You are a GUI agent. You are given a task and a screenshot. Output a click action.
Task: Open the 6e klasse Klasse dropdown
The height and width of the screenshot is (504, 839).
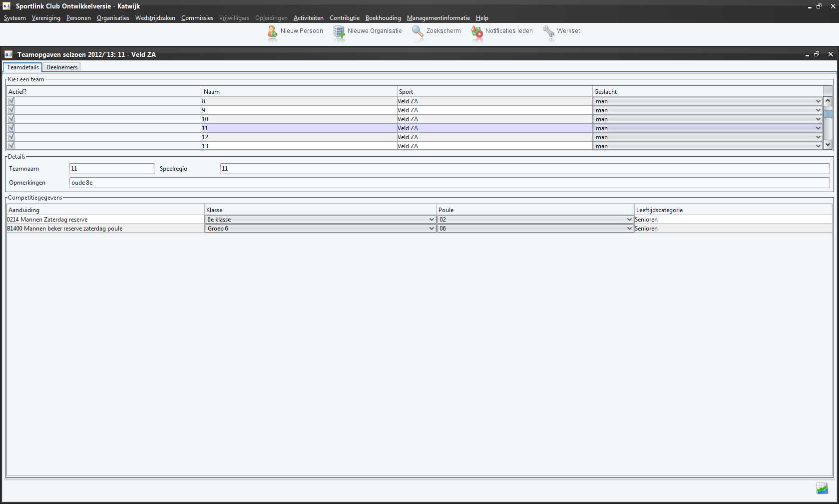click(321, 220)
